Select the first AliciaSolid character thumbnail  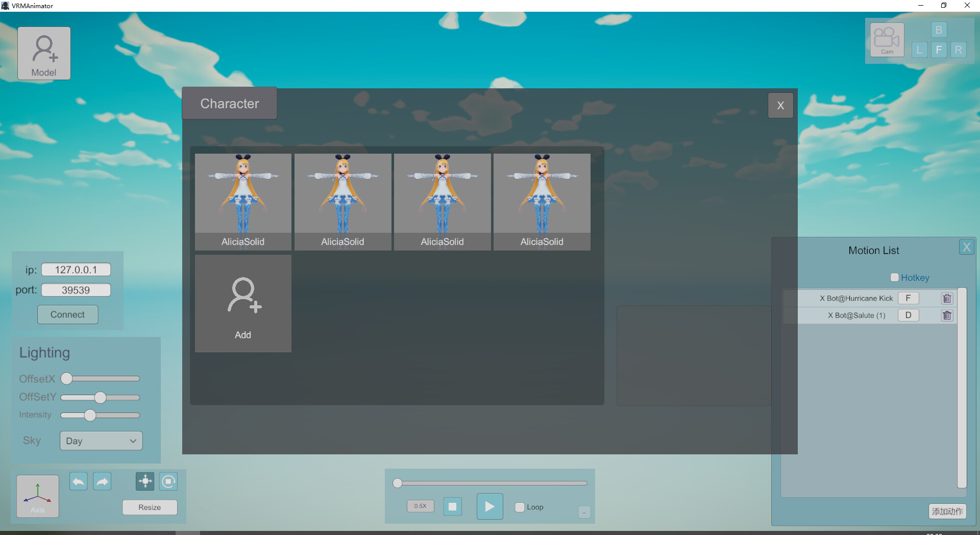242,202
